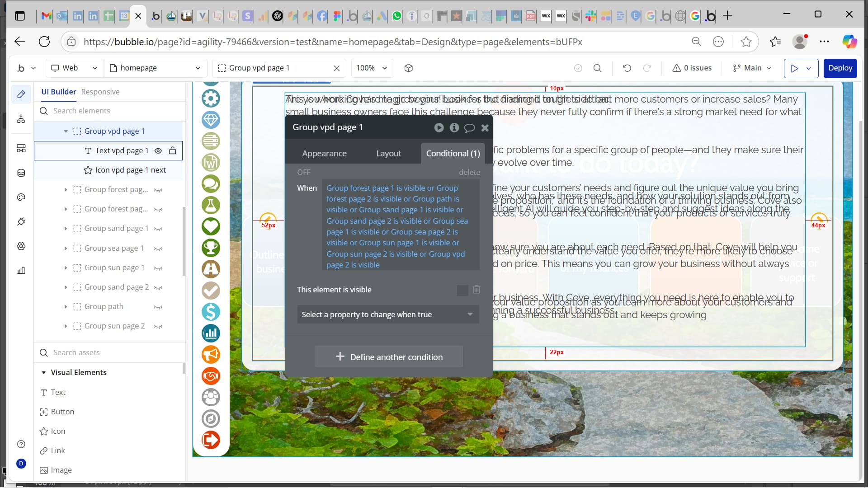The width and height of the screenshot is (868, 488).
Task: Click the flask icon on the canvas strip
Action: (x=211, y=205)
